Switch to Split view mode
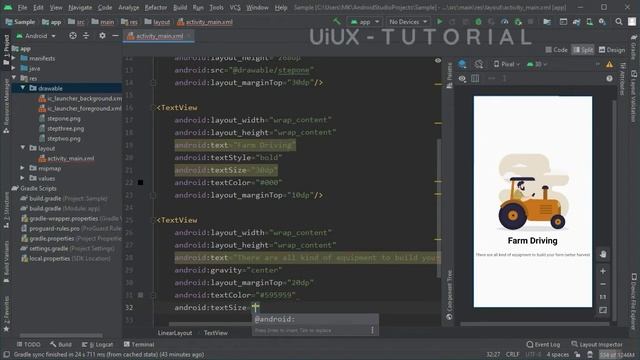Image resolution: width=640 pixels, height=360 pixels. (583, 50)
